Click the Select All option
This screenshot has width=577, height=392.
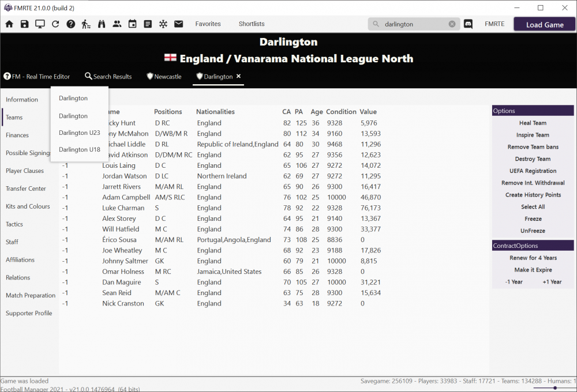(x=533, y=207)
